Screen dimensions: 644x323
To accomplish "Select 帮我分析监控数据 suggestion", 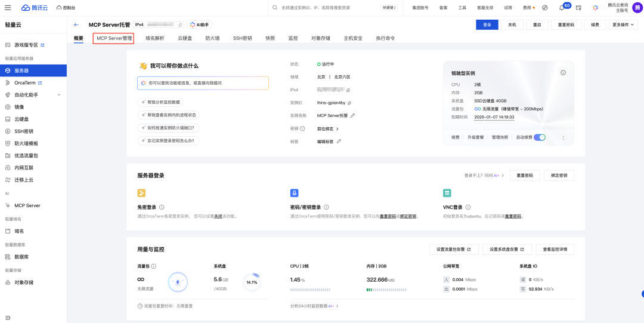I will pyautogui.click(x=160, y=102).
